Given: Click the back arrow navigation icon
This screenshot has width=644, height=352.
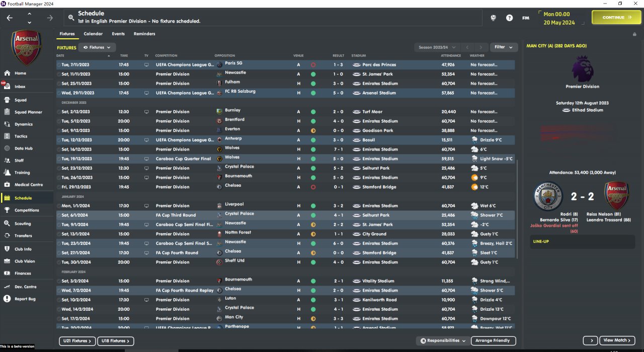Looking at the screenshot, I should 10,18.
